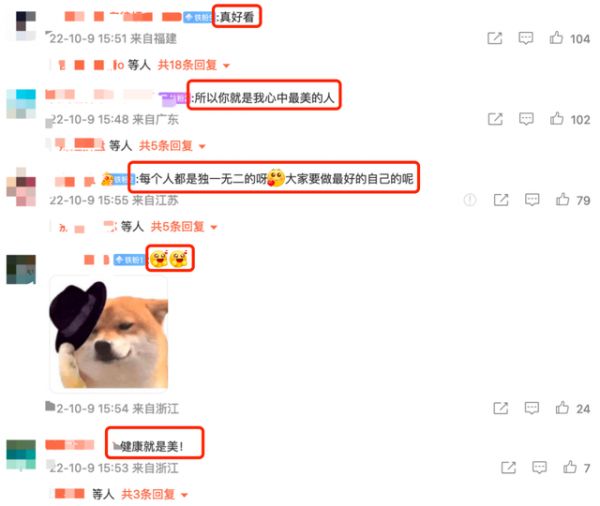
Task: Open the reply icon on the 真好看 comment
Action: click(x=526, y=38)
